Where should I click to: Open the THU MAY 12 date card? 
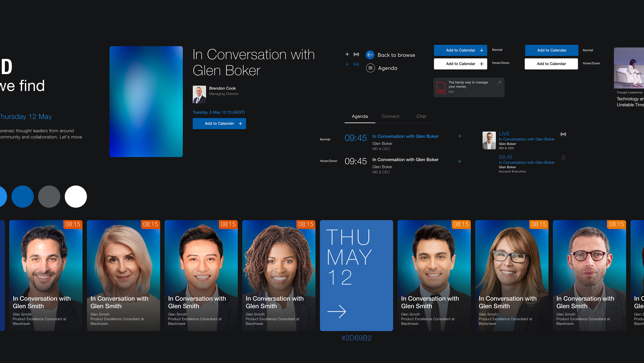356,275
